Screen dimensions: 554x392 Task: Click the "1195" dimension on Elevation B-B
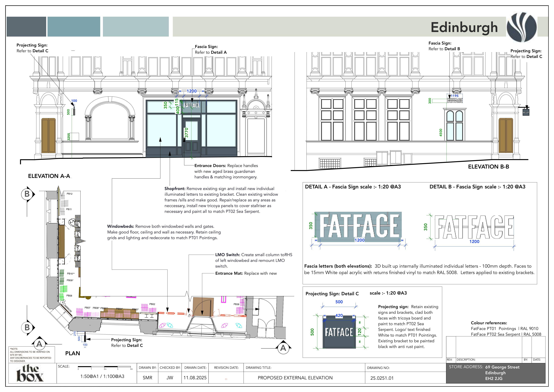point(455,96)
